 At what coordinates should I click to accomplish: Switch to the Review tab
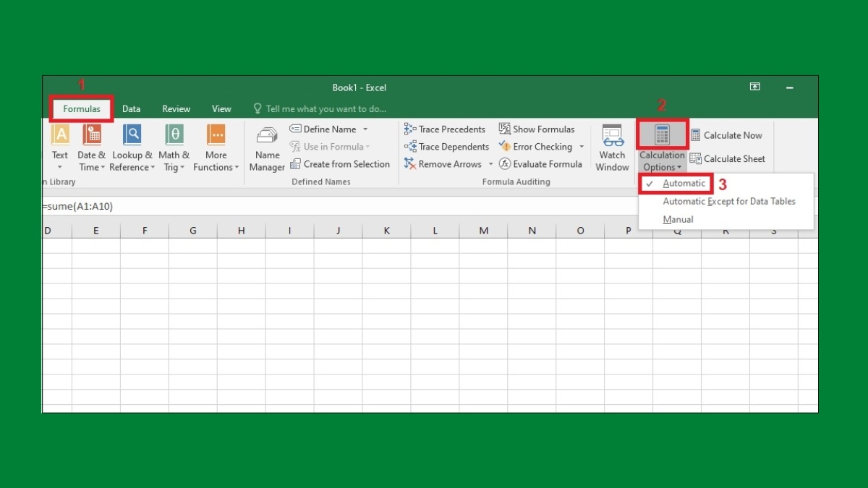[176, 109]
